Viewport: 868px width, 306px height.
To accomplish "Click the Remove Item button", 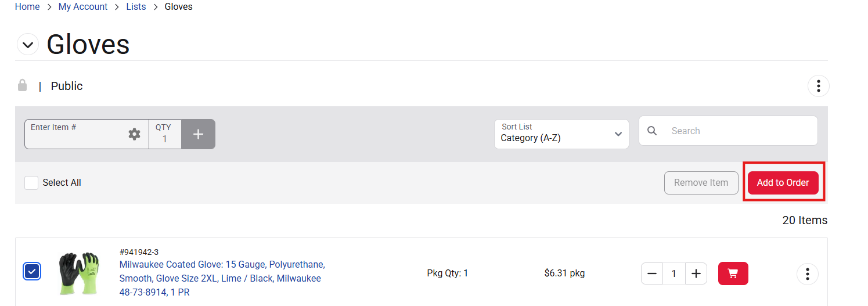I will pos(701,183).
